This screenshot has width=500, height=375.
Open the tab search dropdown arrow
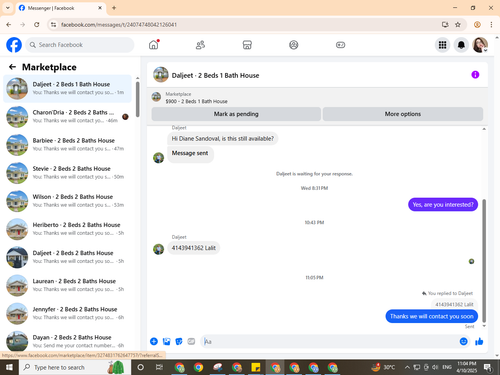pos(8,8)
